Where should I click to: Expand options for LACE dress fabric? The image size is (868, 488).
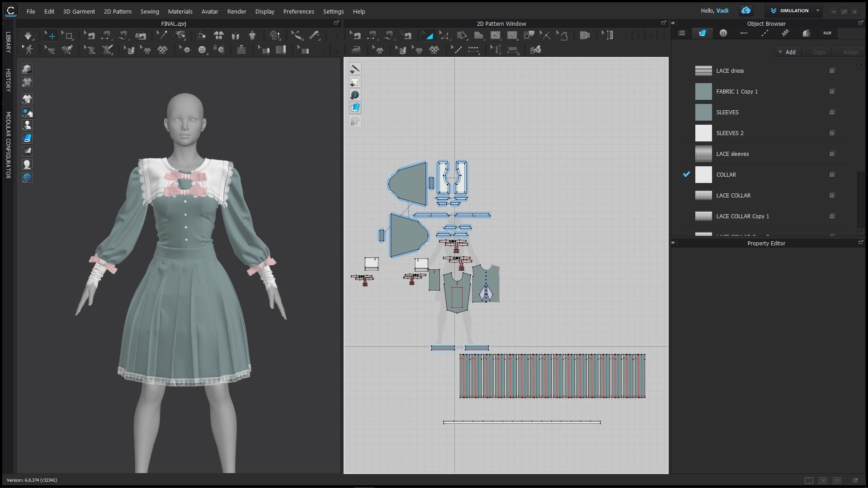(x=832, y=70)
